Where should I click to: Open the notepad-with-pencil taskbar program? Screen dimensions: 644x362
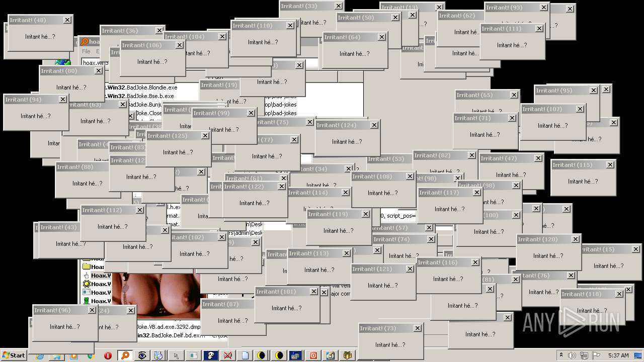click(330, 355)
